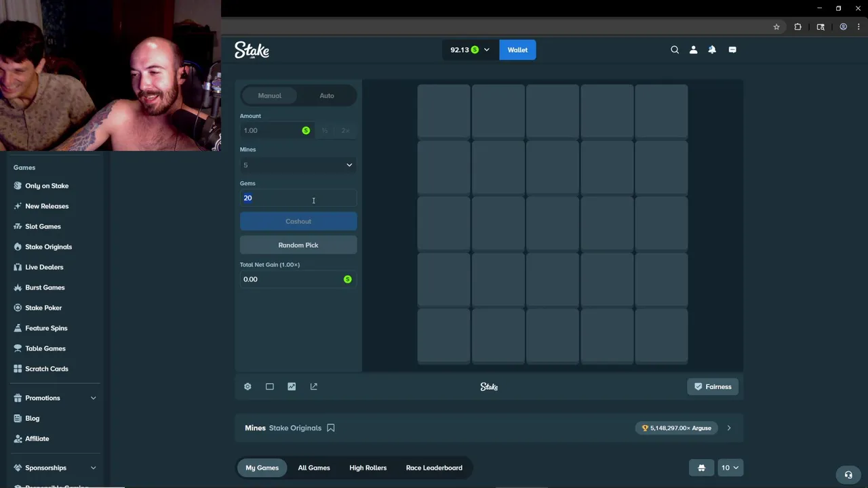Open game settings gear icon
Image resolution: width=868 pixels, height=488 pixels.
(248, 386)
